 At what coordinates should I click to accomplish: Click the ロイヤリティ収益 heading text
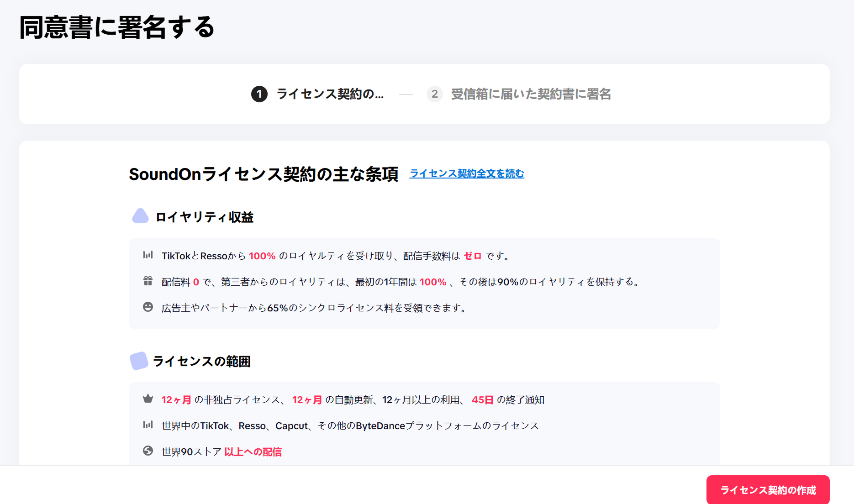[205, 217]
